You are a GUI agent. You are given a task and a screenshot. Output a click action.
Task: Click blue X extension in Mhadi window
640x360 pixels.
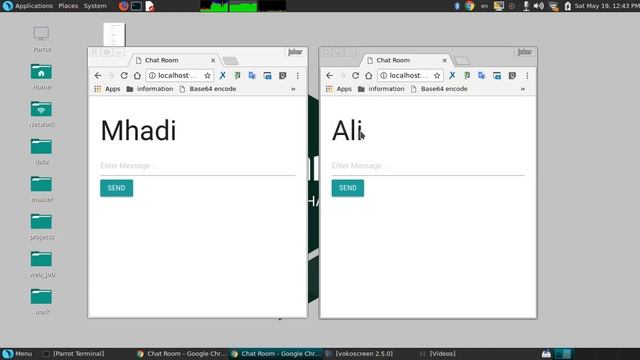click(x=222, y=76)
